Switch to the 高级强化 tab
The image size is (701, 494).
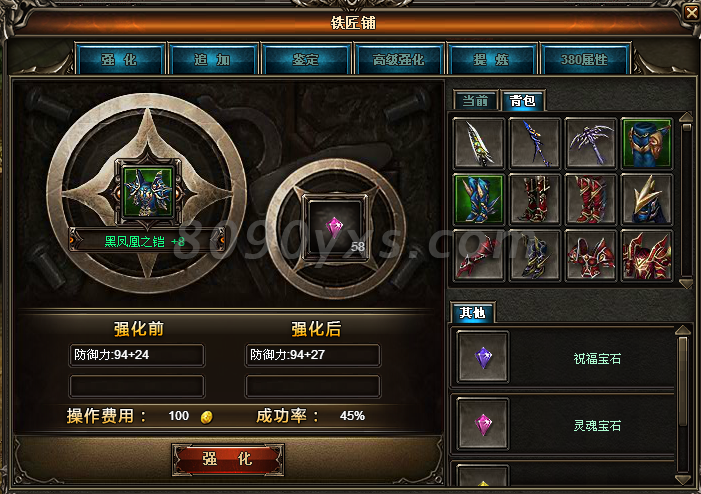(x=399, y=59)
